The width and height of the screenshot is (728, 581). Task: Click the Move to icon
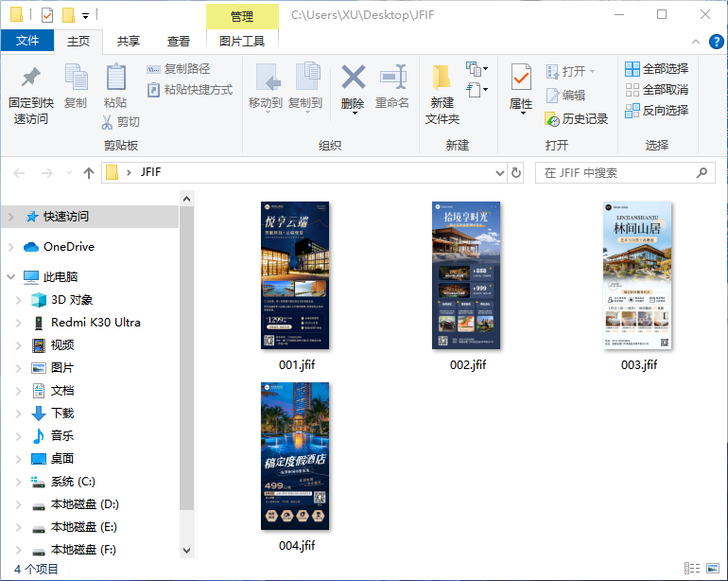point(268,78)
